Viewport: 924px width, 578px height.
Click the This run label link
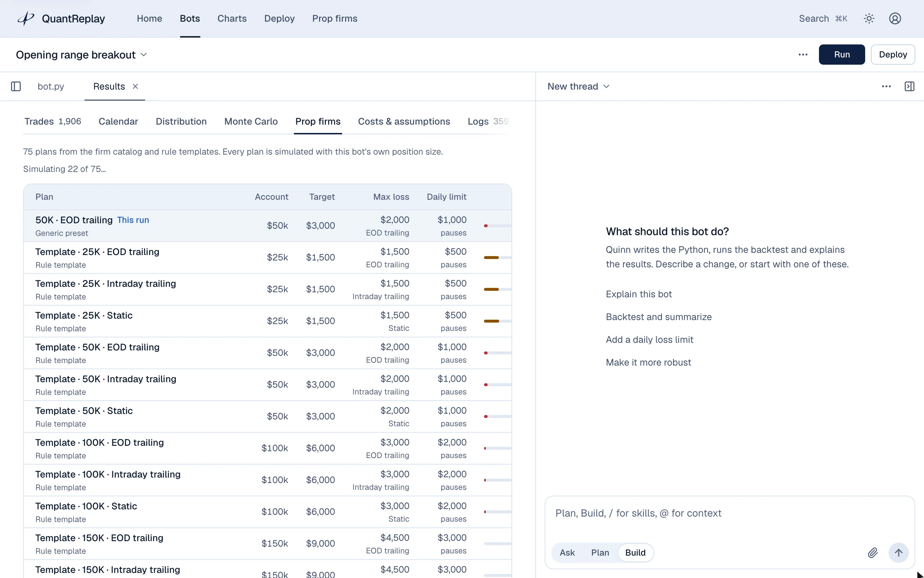point(133,220)
